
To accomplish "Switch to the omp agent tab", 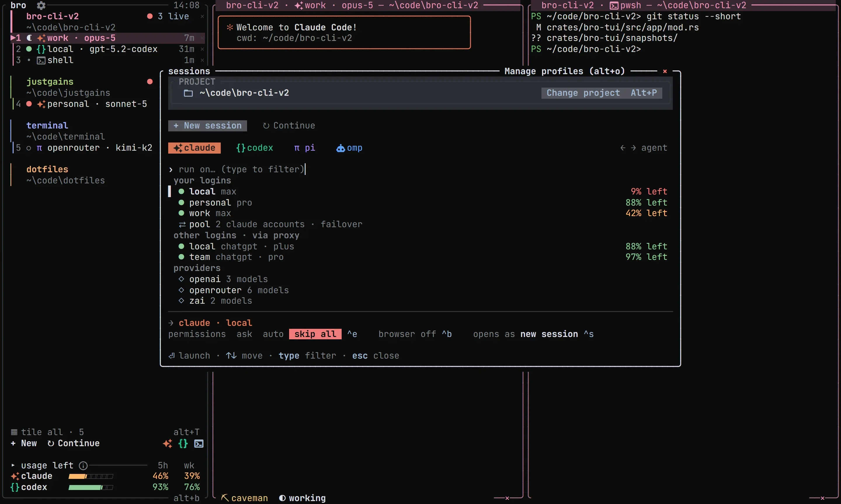I will [x=349, y=148].
